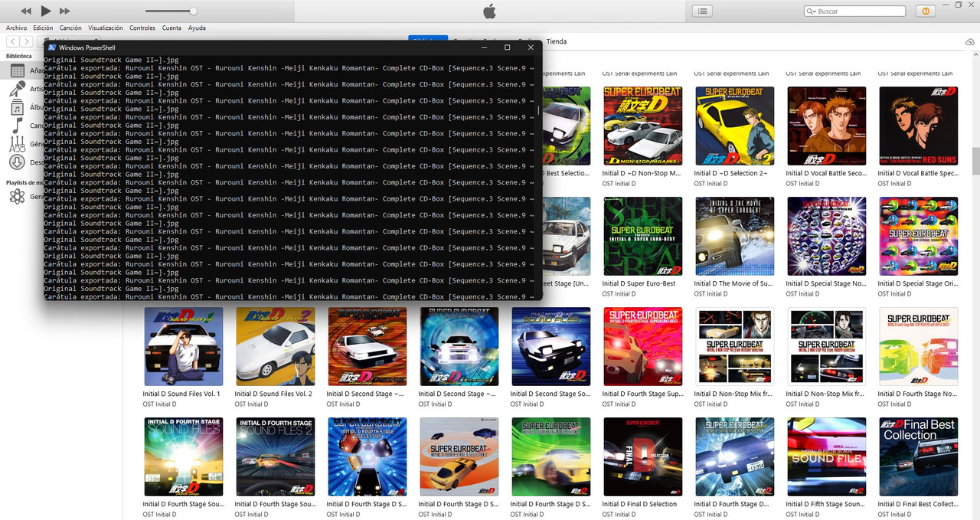
Task: Open OST Initial D under Sound Files Vol. 1
Action: (x=159, y=404)
